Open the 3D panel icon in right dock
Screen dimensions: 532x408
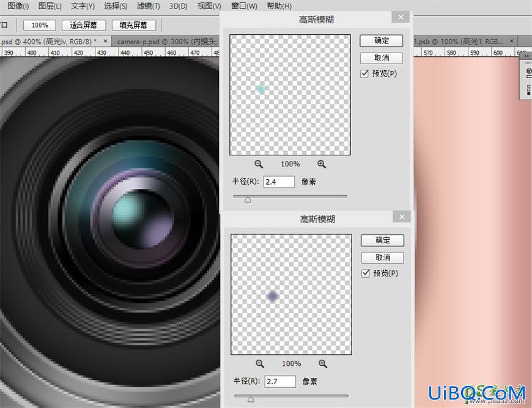pos(528,72)
